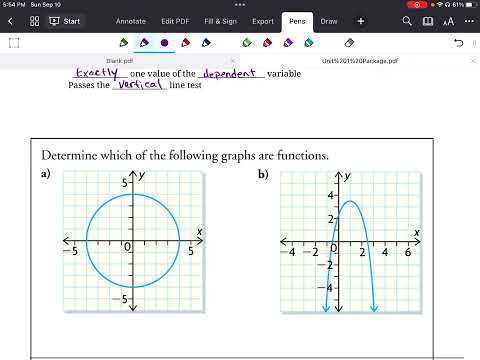Open the thumbnails grid view
The height and width of the screenshot is (360, 480).
tap(34, 21)
